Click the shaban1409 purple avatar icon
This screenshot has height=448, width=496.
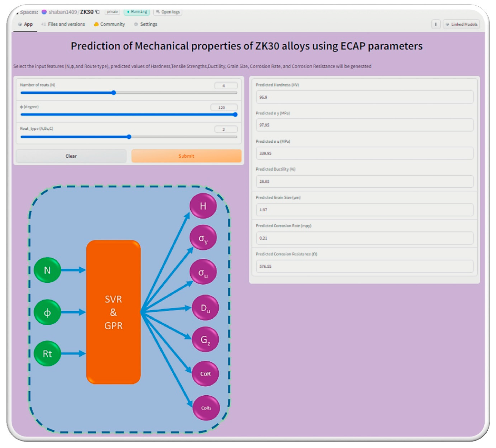[x=44, y=12]
